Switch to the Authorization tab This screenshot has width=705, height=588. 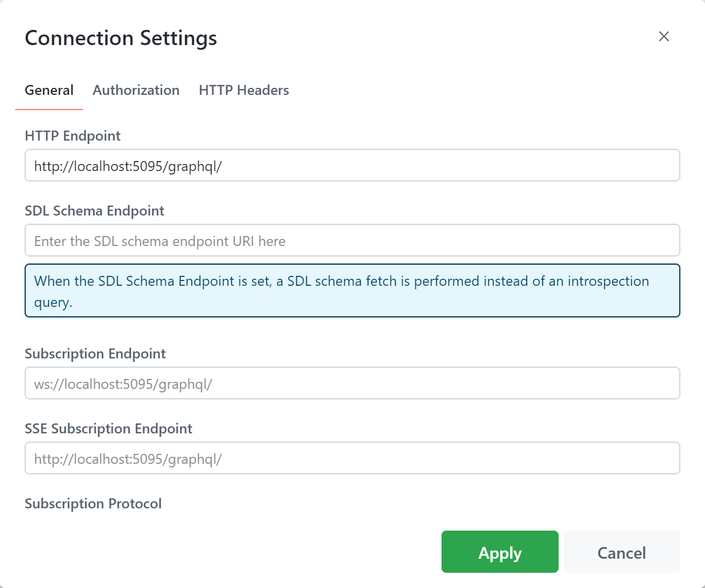click(136, 90)
